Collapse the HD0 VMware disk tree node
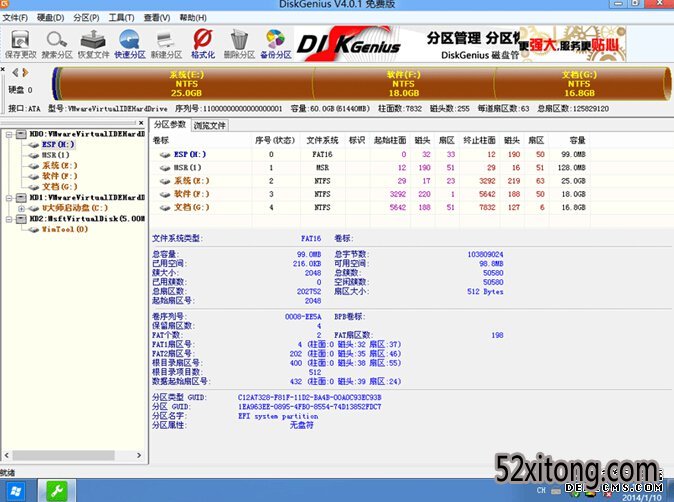The height and width of the screenshot is (502, 674). pos(9,135)
